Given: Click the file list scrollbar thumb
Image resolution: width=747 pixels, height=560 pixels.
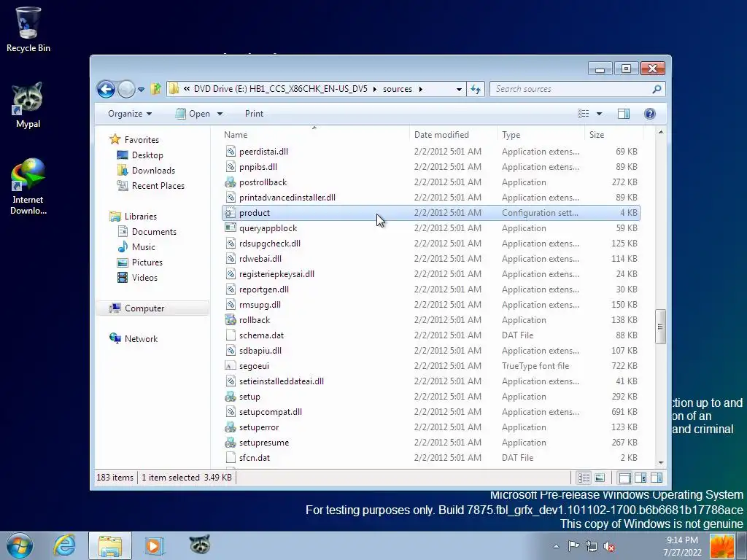Looking at the screenshot, I should tap(660, 327).
